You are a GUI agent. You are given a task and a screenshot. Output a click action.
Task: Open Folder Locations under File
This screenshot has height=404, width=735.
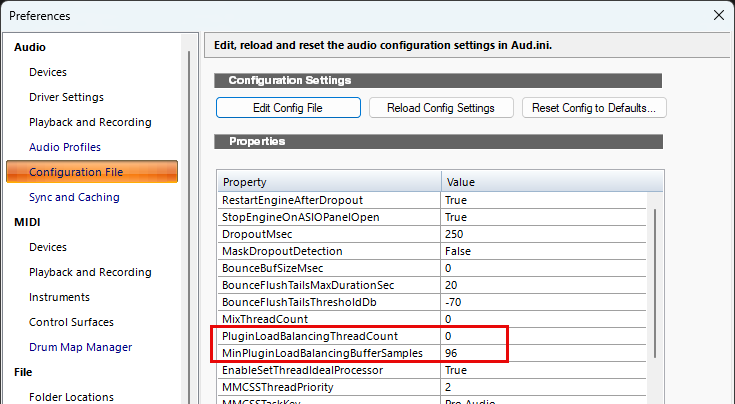(x=71, y=397)
